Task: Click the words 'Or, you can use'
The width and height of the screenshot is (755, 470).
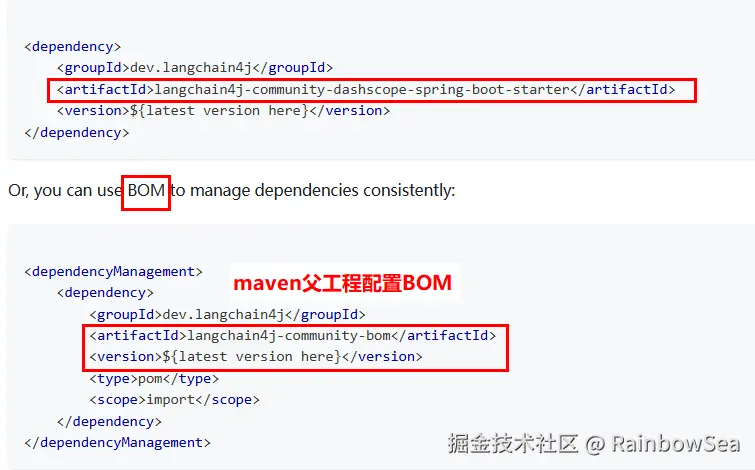Action: pos(65,191)
